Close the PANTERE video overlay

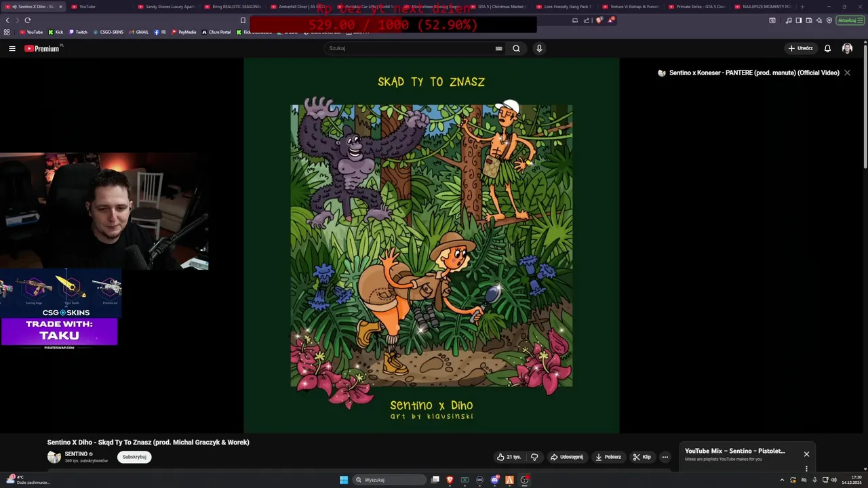click(x=847, y=73)
